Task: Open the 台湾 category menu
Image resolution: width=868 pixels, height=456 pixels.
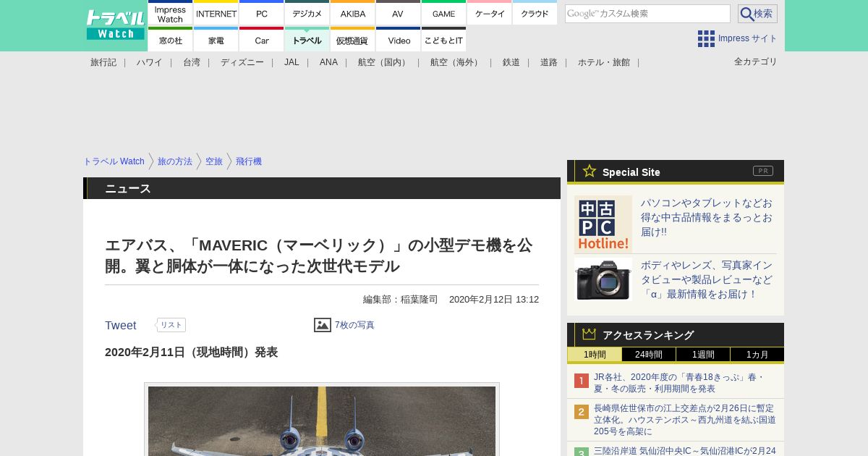Action: tap(192, 62)
